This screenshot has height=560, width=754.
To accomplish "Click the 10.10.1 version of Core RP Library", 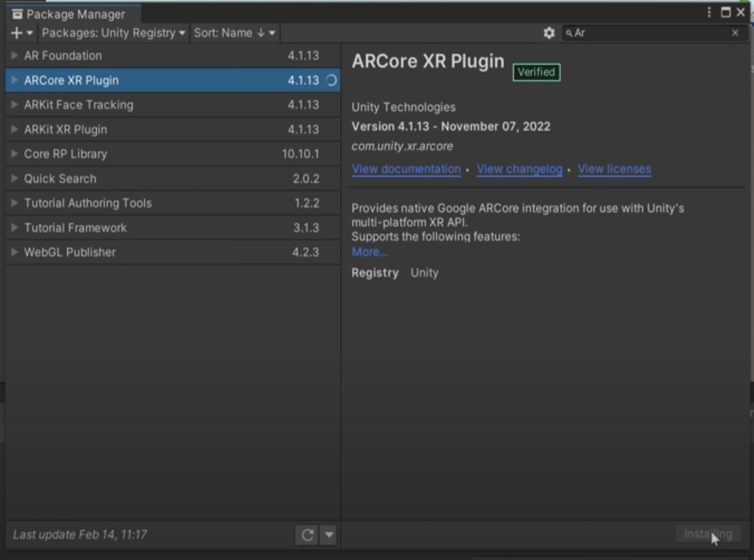I will 301,154.
